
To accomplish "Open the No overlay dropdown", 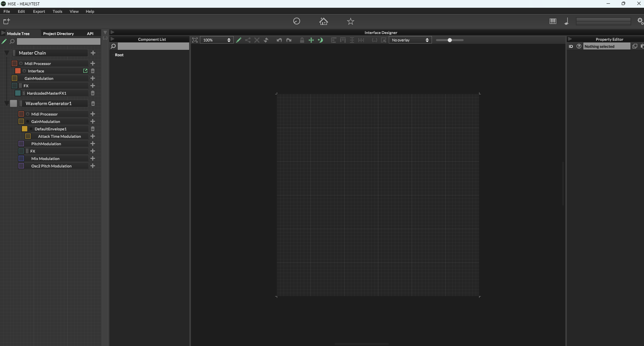I will pyautogui.click(x=410, y=40).
